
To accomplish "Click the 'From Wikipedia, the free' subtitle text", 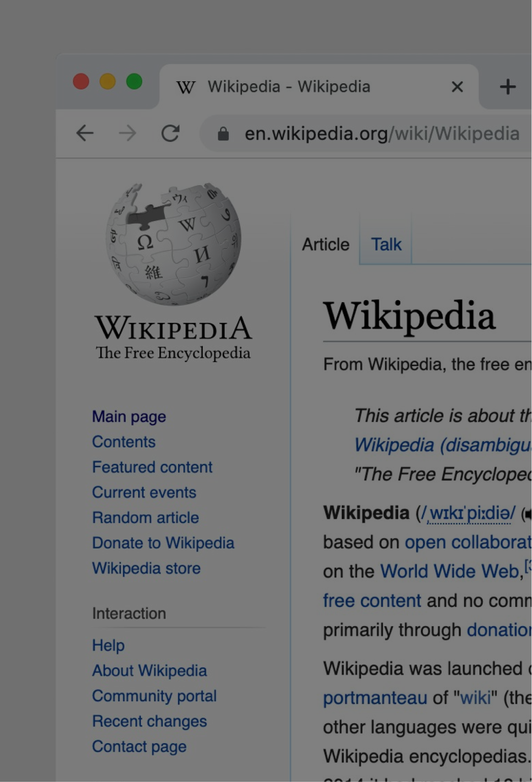I will [427, 364].
